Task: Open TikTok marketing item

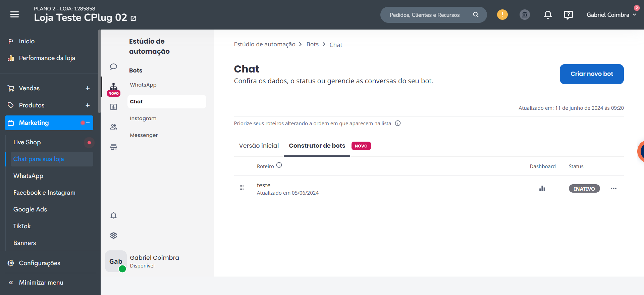Action: (22, 226)
